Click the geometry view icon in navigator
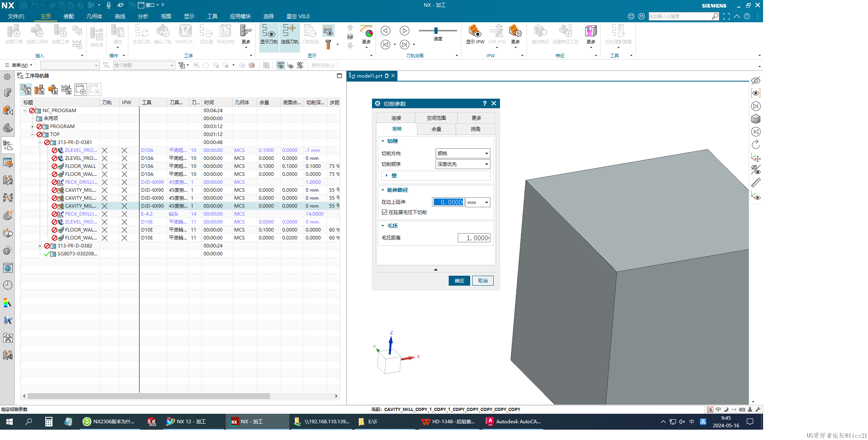The width and height of the screenshot is (868, 440). (x=53, y=90)
